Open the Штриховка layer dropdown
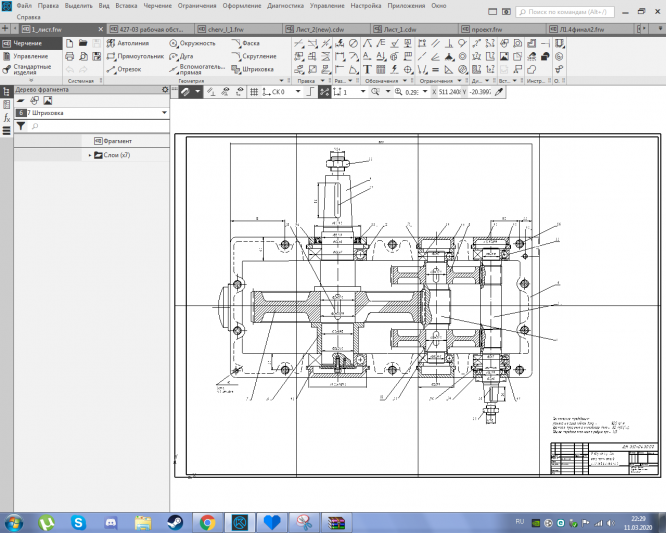Image resolution: width=666 pixels, height=533 pixels. (164, 114)
